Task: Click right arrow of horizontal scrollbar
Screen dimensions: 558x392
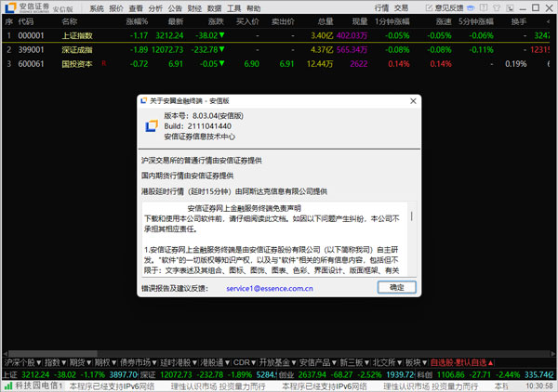Action: coord(552,354)
